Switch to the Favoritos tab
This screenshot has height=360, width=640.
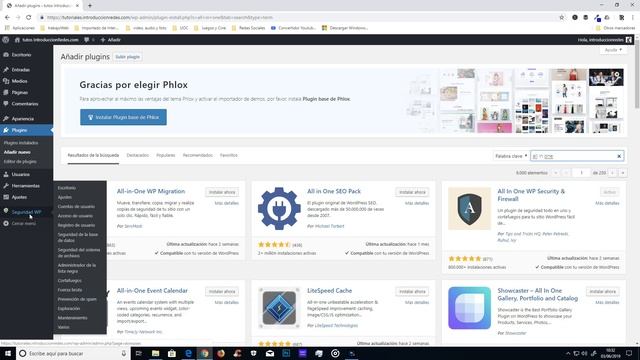(229, 156)
